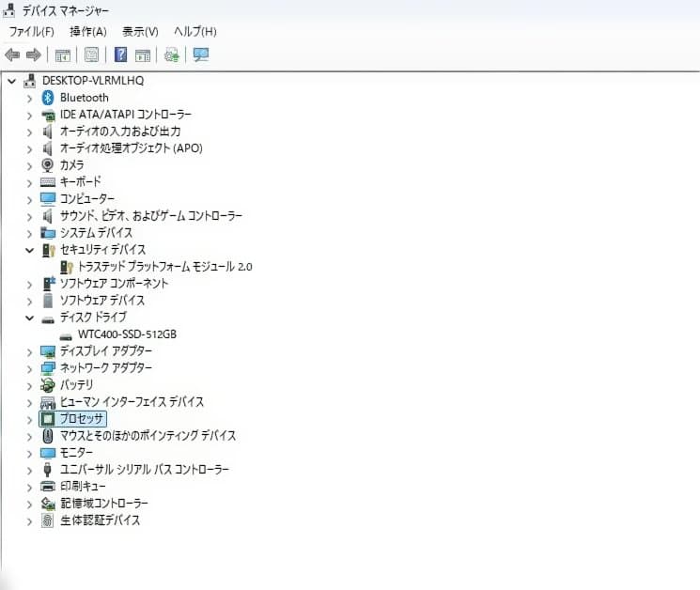Click the カメラ (camera) icon in the tree
The height and width of the screenshot is (590, 700).
click(49, 165)
